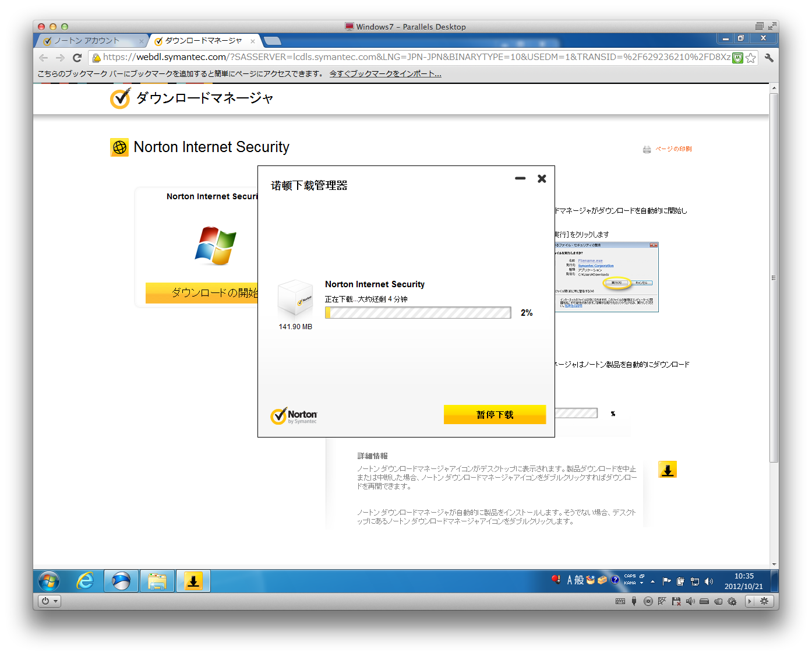812x656 pixels.
Task: Click the Parallels sound status icon
Action: (x=690, y=601)
